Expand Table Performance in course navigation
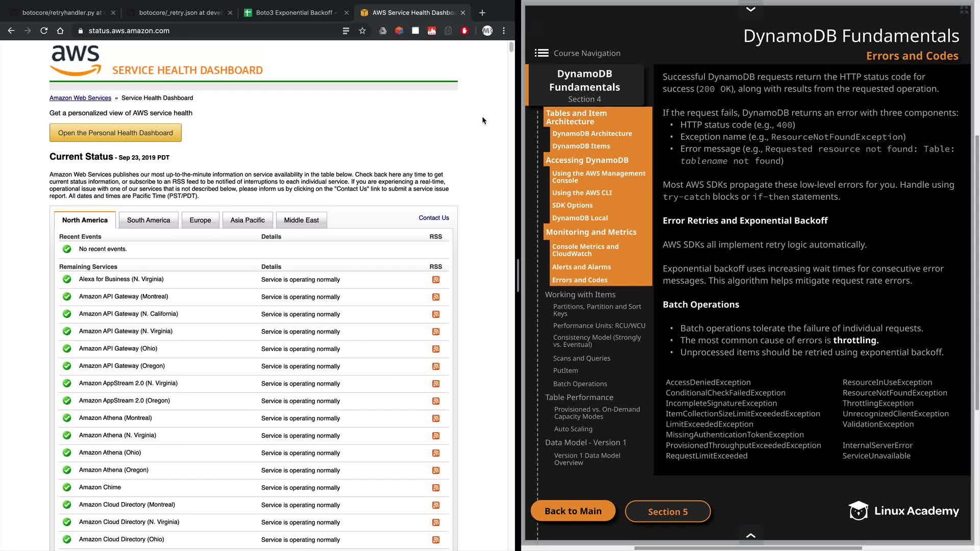 (x=579, y=397)
